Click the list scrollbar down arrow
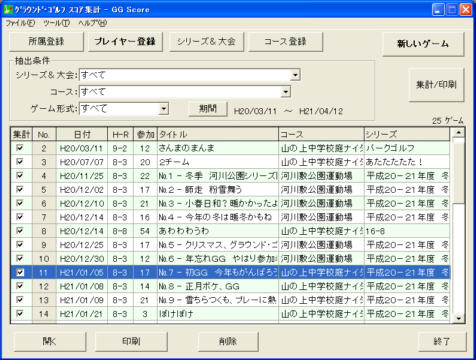The height and width of the screenshot is (360, 476). point(459,318)
